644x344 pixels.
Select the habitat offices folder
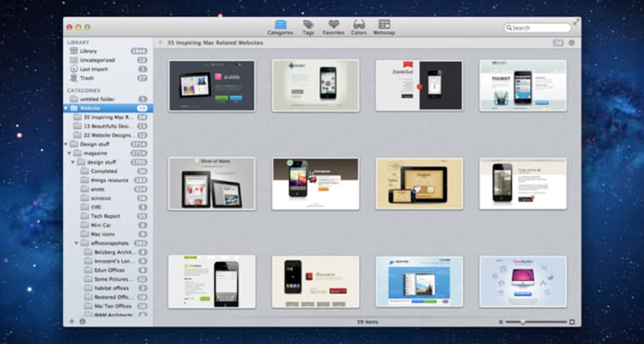108,288
